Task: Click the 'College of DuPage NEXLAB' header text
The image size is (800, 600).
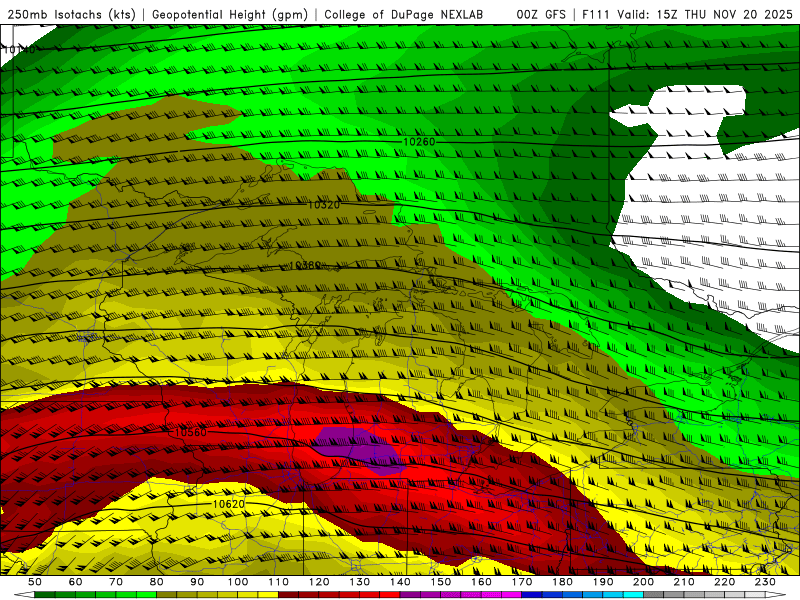Action: click(x=404, y=14)
